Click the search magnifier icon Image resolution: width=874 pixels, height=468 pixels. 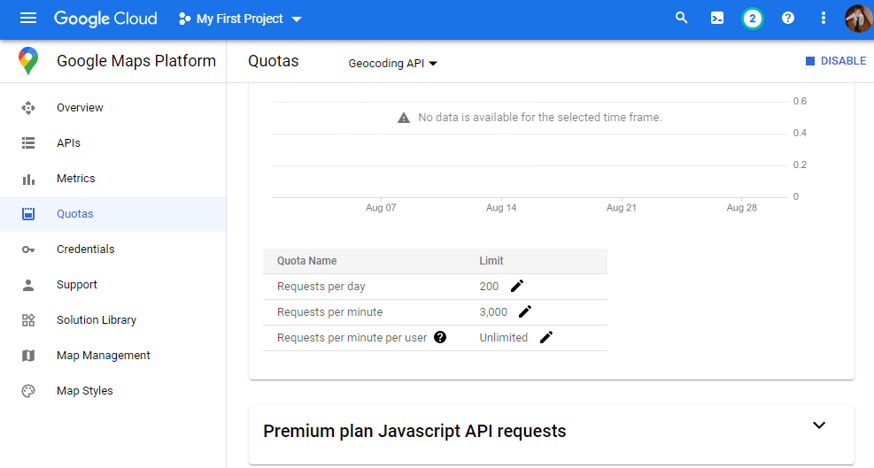coord(681,18)
